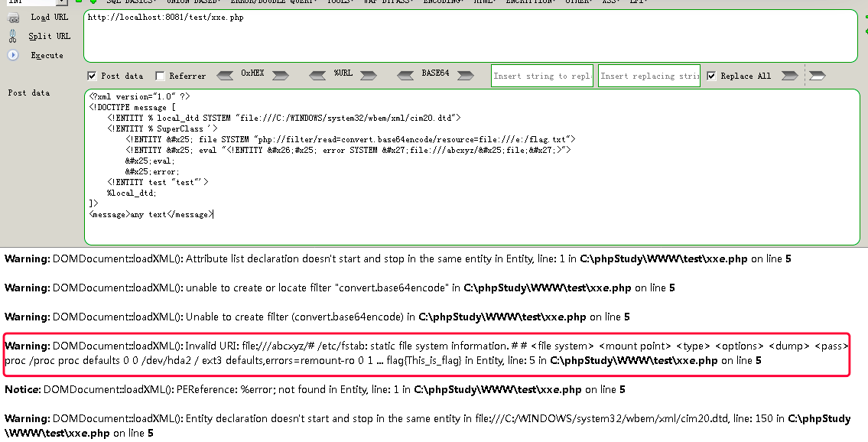Click the BASE64 label
The width and height of the screenshot is (868, 442).
pyautogui.click(x=435, y=73)
